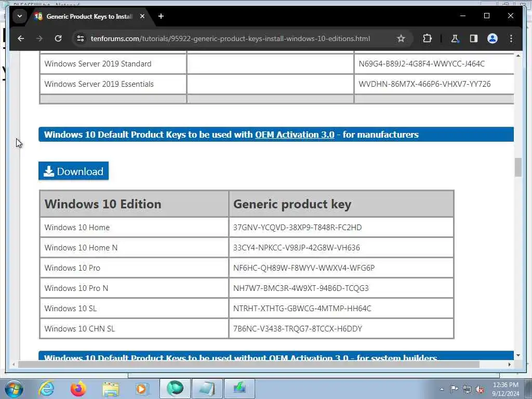Show hidden system tray icons
The image size is (532, 399).
pos(442,389)
